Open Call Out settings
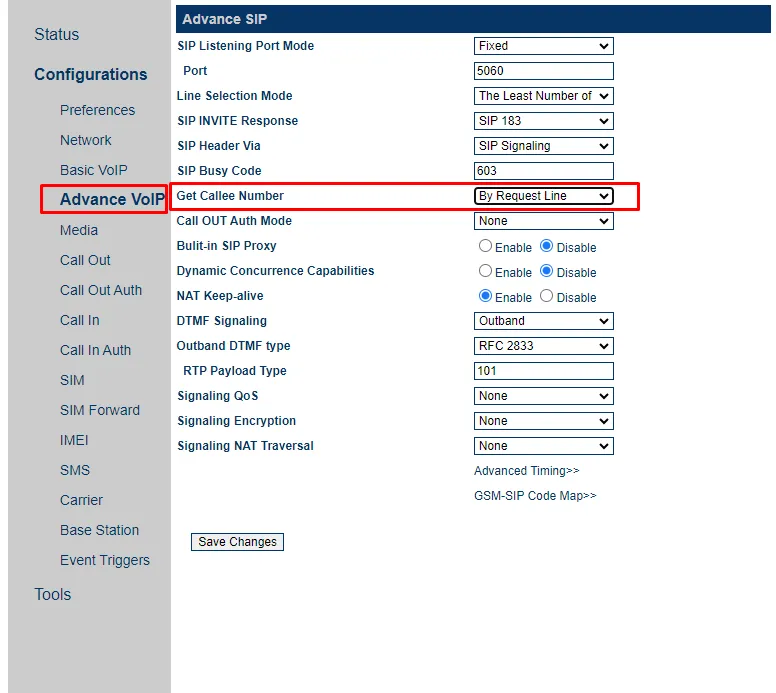The width and height of the screenshot is (776, 693). pyautogui.click(x=85, y=260)
